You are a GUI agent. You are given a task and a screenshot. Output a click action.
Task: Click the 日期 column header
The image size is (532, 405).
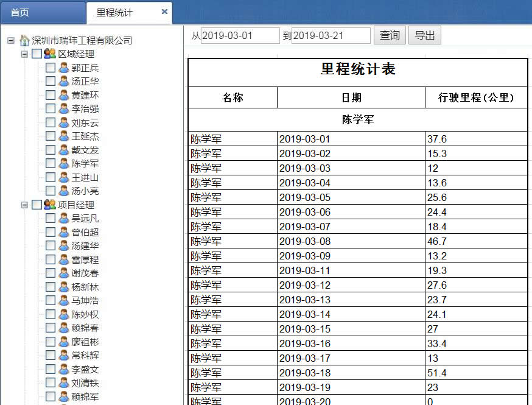pyautogui.click(x=351, y=97)
